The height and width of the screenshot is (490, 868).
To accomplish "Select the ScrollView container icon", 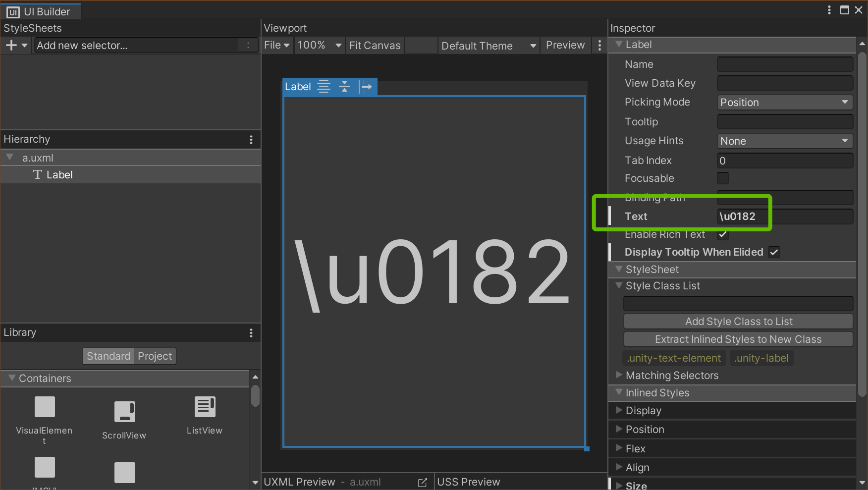I will point(124,411).
